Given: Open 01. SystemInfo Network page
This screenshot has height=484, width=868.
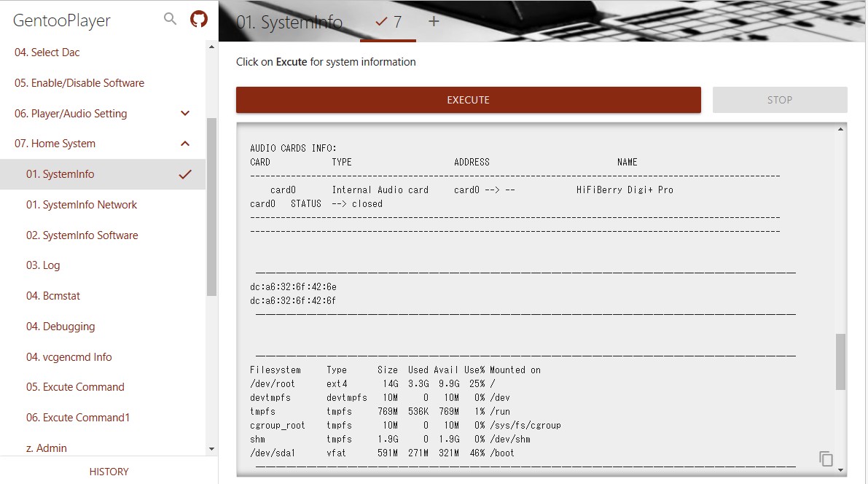Looking at the screenshot, I should [x=82, y=205].
